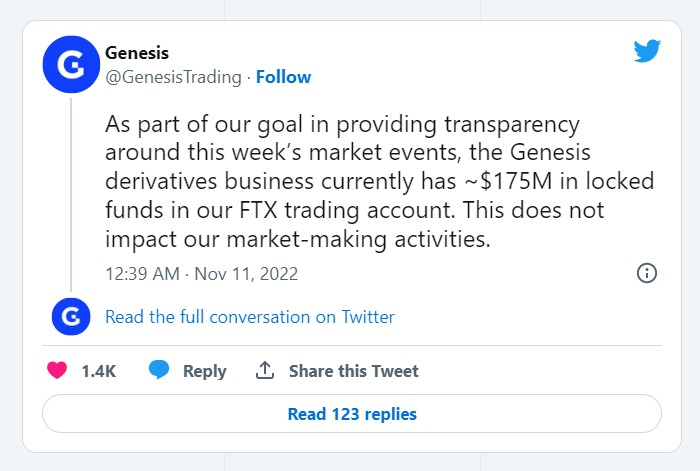Like the tweet with heart icon
Image resolution: width=700 pixels, height=471 pixels.
point(57,370)
